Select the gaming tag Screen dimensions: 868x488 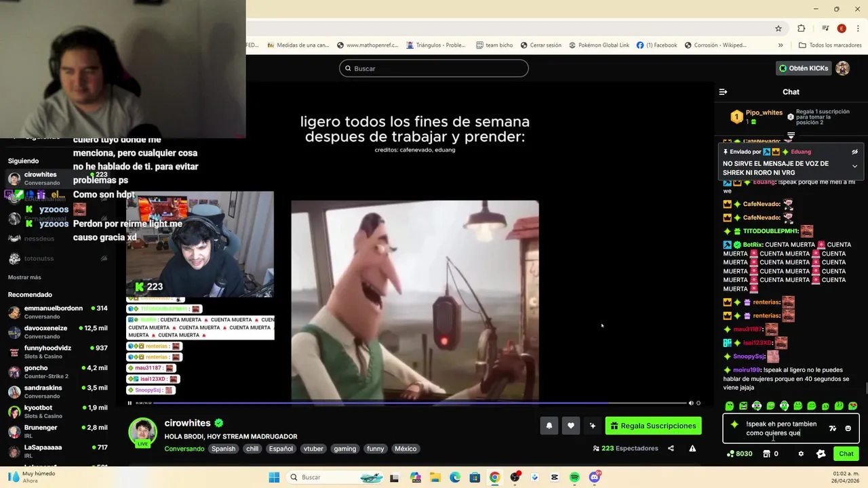tap(344, 449)
